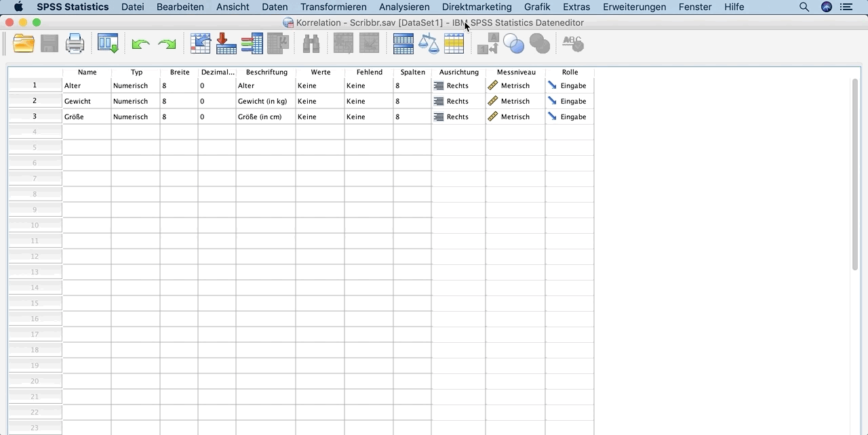Click the Weight cases scale icon
This screenshot has height=435, width=868.
point(429,44)
